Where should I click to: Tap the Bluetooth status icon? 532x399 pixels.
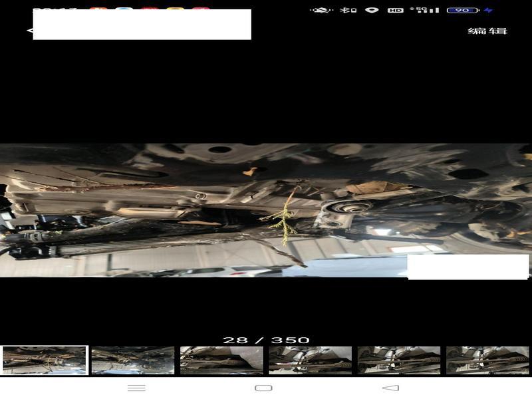coord(346,11)
